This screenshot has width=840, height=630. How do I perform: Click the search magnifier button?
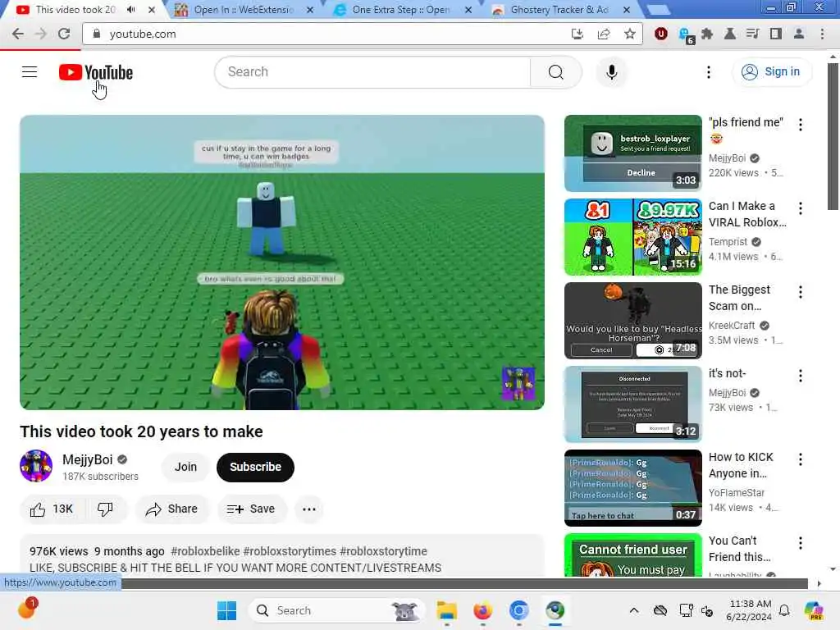click(x=555, y=72)
